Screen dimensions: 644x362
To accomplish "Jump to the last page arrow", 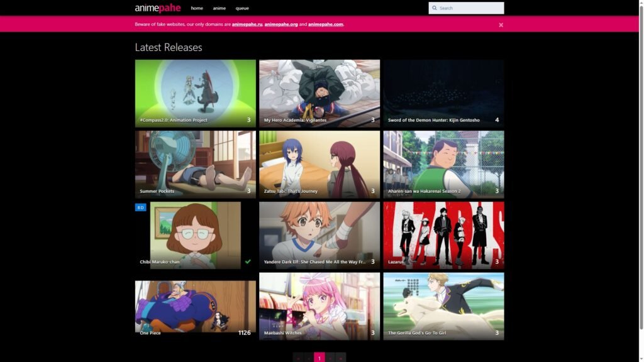I will coord(340,358).
